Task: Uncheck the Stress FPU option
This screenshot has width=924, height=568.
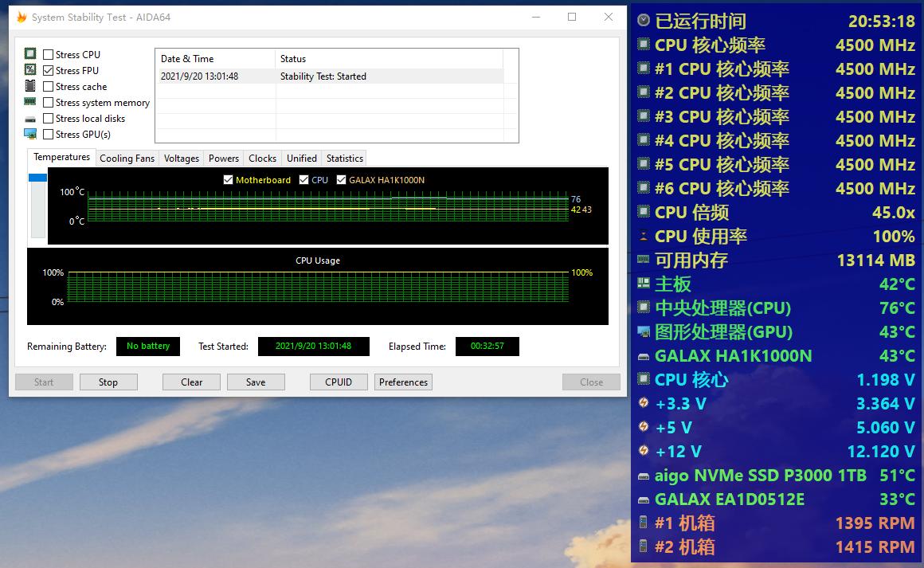Action: click(x=49, y=71)
